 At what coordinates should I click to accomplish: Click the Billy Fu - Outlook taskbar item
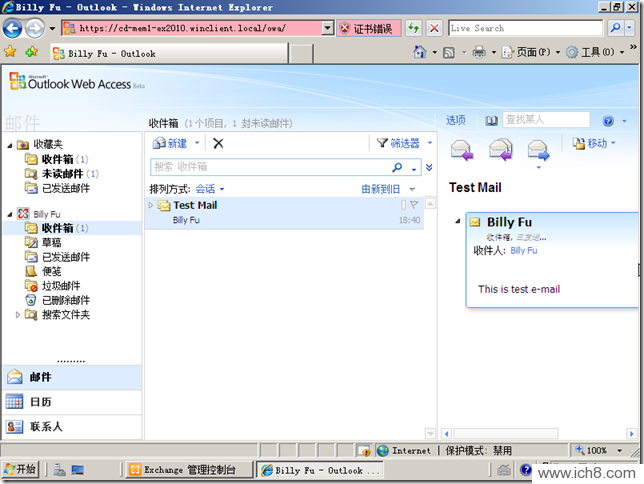point(320,470)
